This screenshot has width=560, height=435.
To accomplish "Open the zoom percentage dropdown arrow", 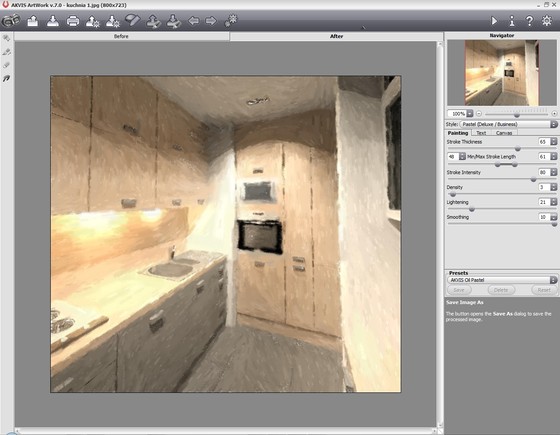I will (x=470, y=114).
